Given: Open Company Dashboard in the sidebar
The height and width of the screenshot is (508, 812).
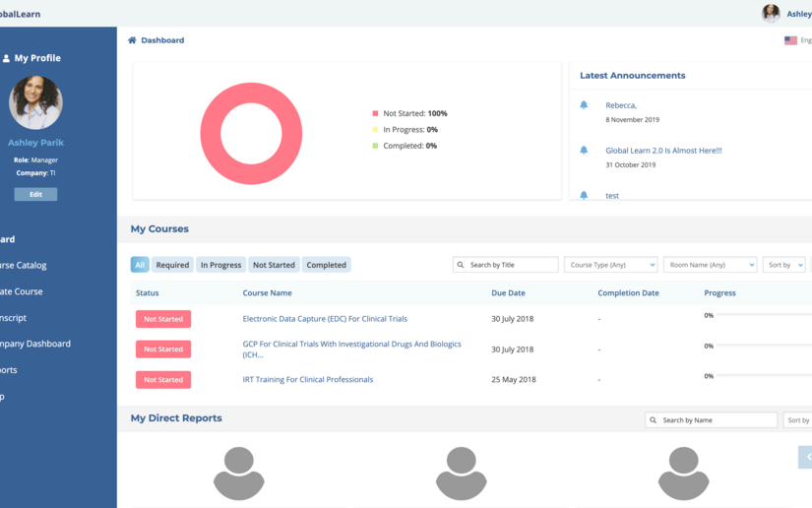Looking at the screenshot, I should pyautogui.click(x=35, y=344).
